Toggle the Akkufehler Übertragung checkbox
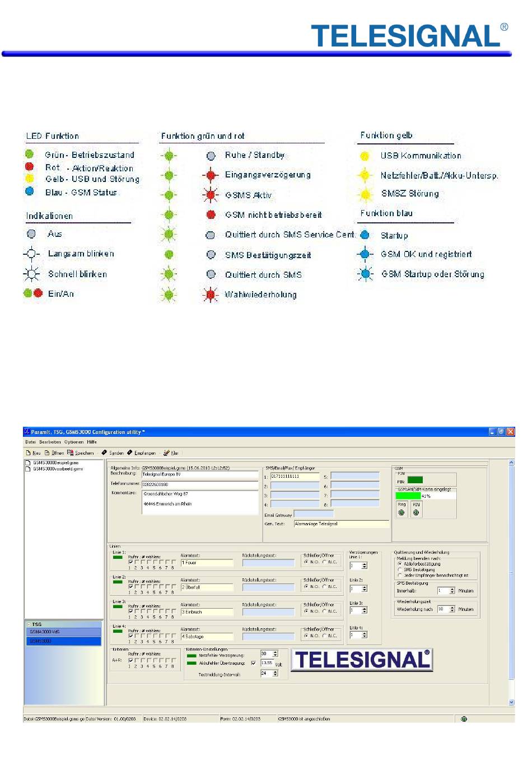532x761 pixels. tap(254, 663)
